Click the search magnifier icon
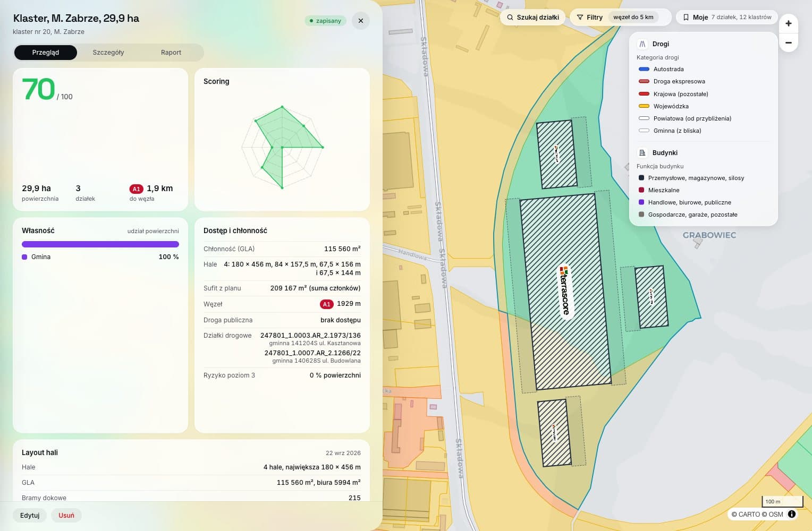812x531 pixels. (x=510, y=18)
